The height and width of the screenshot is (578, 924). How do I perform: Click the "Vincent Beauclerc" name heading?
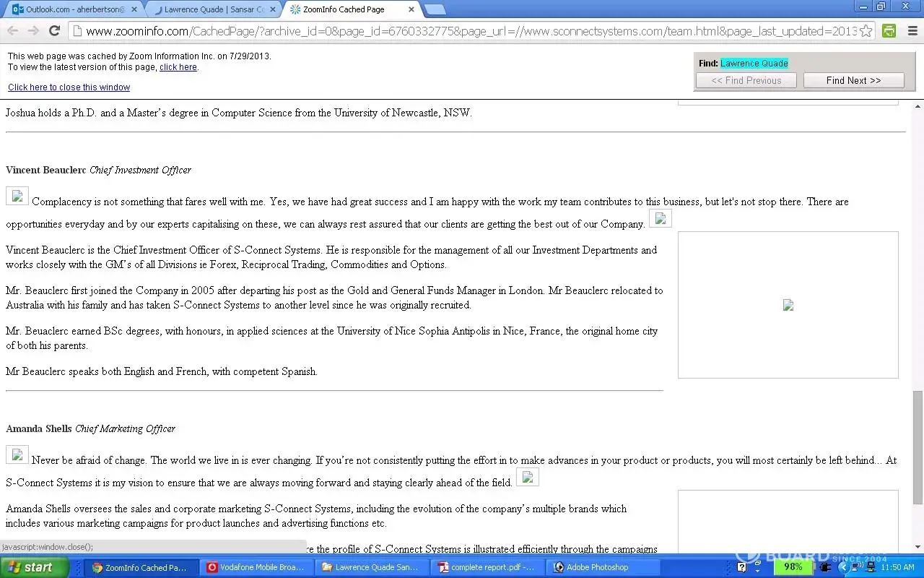[x=46, y=171]
